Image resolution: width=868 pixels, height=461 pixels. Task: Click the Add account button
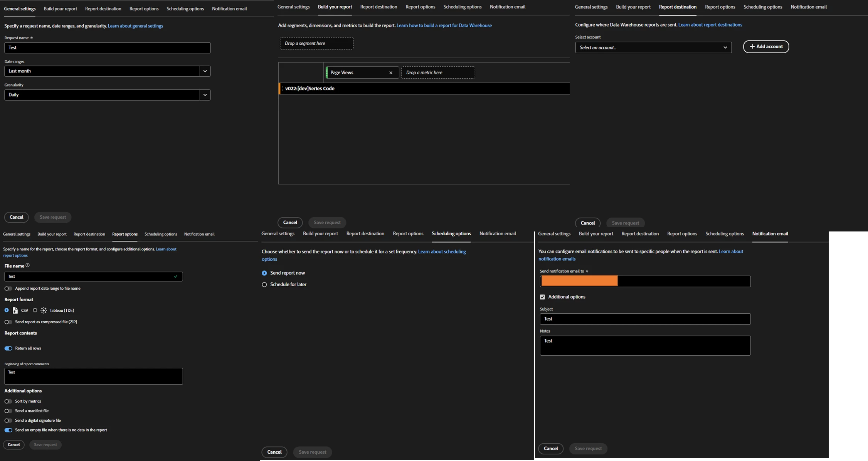coord(766,47)
